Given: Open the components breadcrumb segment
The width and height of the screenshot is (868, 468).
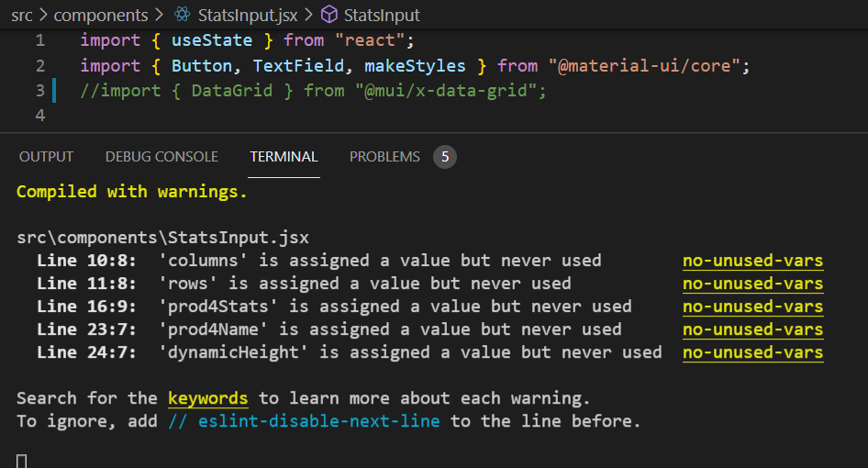Looking at the screenshot, I should click(x=101, y=15).
